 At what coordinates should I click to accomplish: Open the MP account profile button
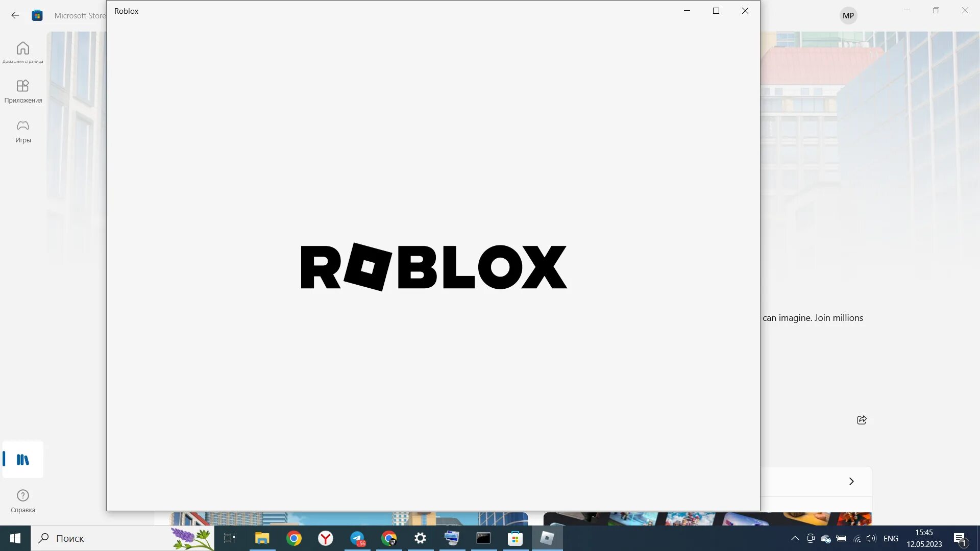848,15
